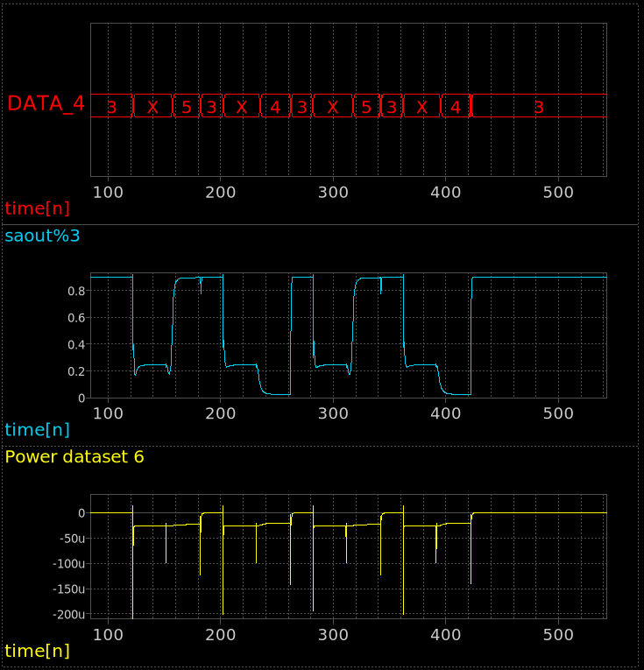The height and width of the screenshot is (670, 644).
Task: Click the Power dataset 6 title
Action: (74, 456)
